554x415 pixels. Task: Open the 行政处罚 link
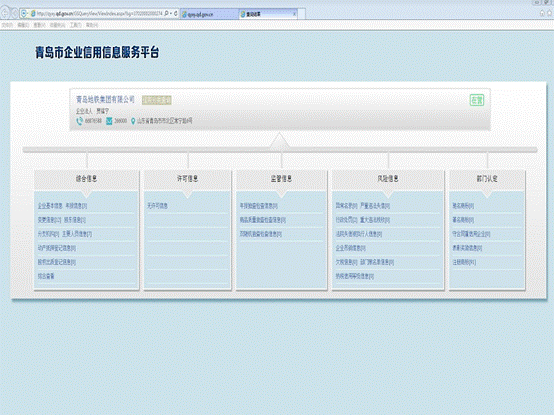coord(347,220)
